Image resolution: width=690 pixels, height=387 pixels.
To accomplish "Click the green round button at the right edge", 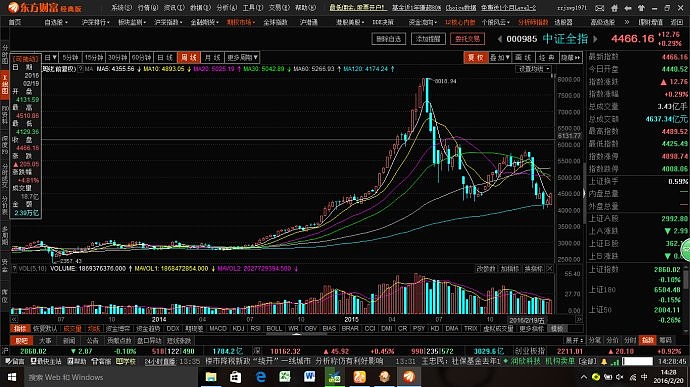I will 686,250.
